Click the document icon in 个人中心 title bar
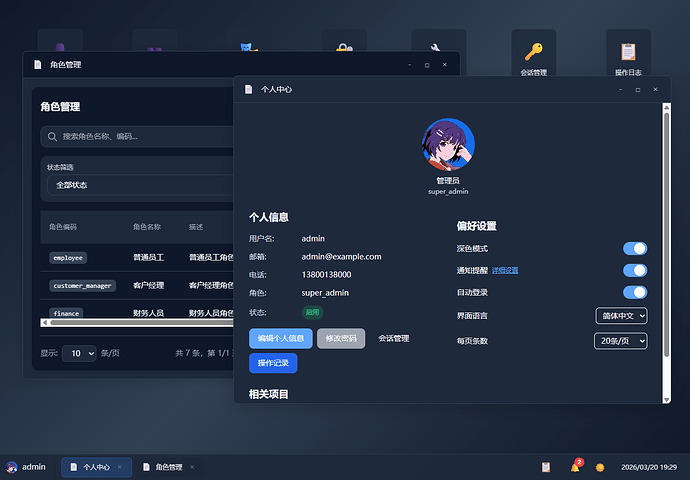Image resolution: width=690 pixels, height=480 pixels. [x=249, y=89]
